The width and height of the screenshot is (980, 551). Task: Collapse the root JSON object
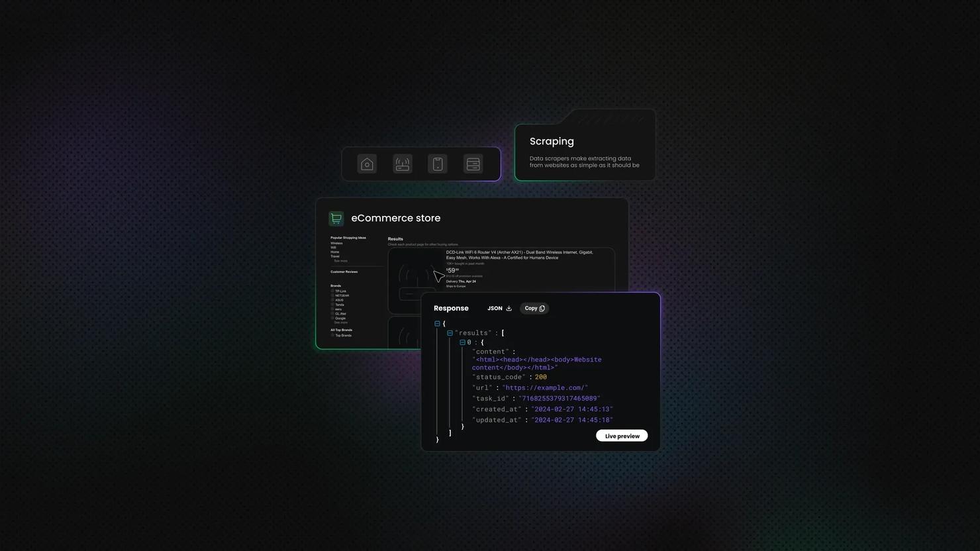click(437, 324)
